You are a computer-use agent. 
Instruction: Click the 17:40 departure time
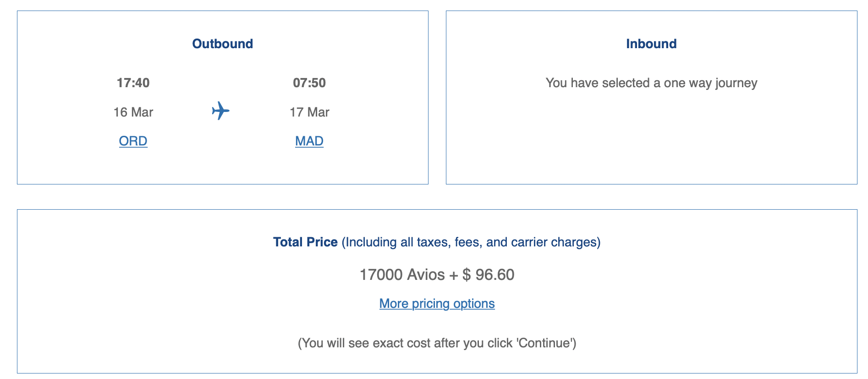point(133,83)
